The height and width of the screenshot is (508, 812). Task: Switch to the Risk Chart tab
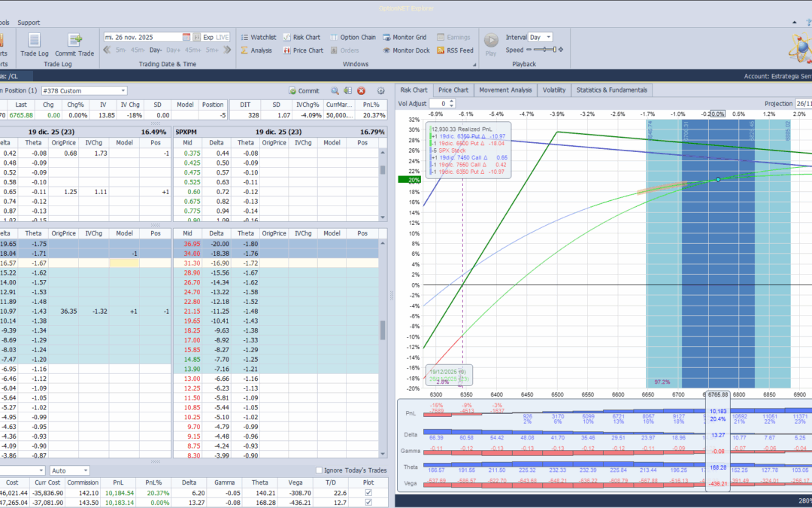(x=414, y=90)
